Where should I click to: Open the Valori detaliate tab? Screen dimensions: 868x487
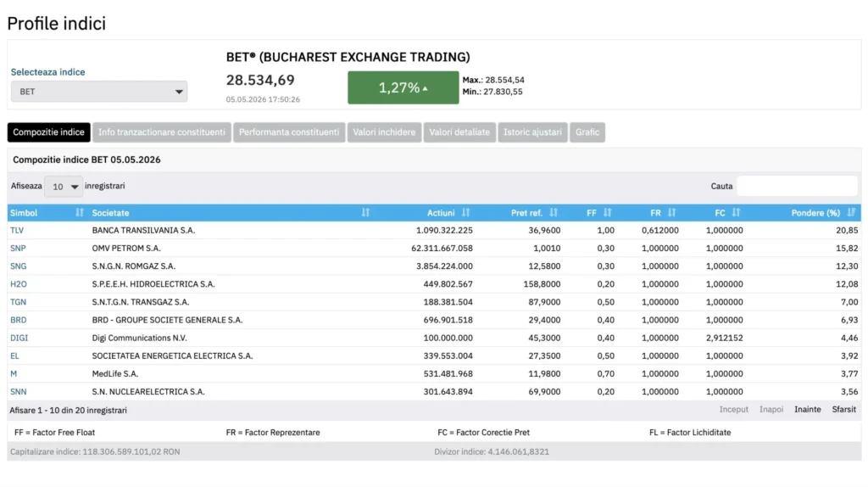click(459, 132)
